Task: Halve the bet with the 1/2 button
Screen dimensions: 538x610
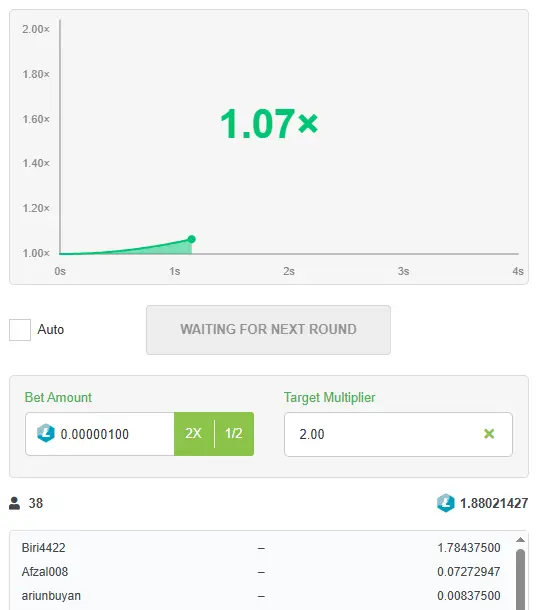Action: [234, 434]
